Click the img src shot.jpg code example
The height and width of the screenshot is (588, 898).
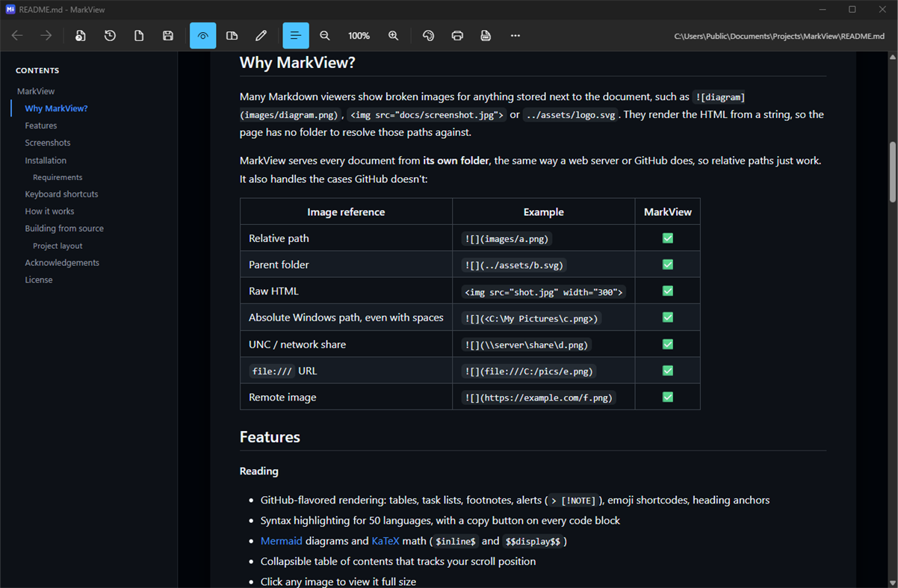(x=544, y=292)
